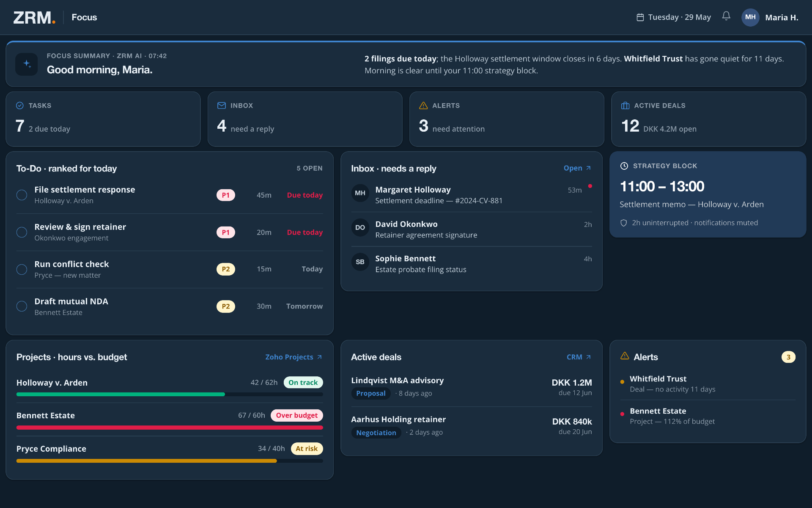Click the unread red dot on Holloway message
The width and height of the screenshot is (812, 508).
[x=590, y=186]
